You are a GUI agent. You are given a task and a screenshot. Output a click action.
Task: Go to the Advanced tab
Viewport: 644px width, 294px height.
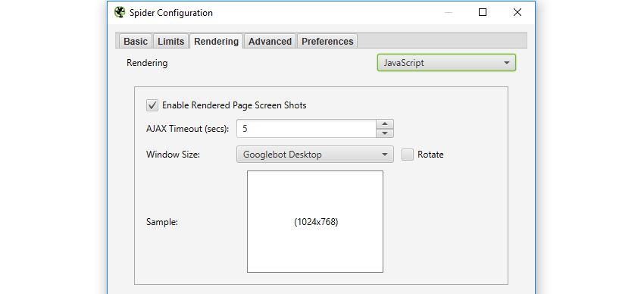click(270, 42)
